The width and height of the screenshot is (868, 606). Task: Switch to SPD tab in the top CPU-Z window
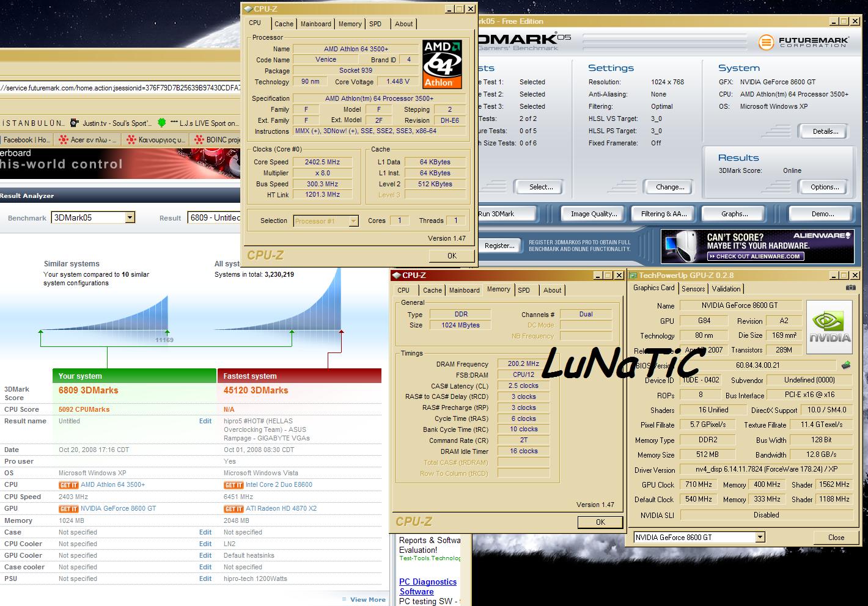click(375, 24)
